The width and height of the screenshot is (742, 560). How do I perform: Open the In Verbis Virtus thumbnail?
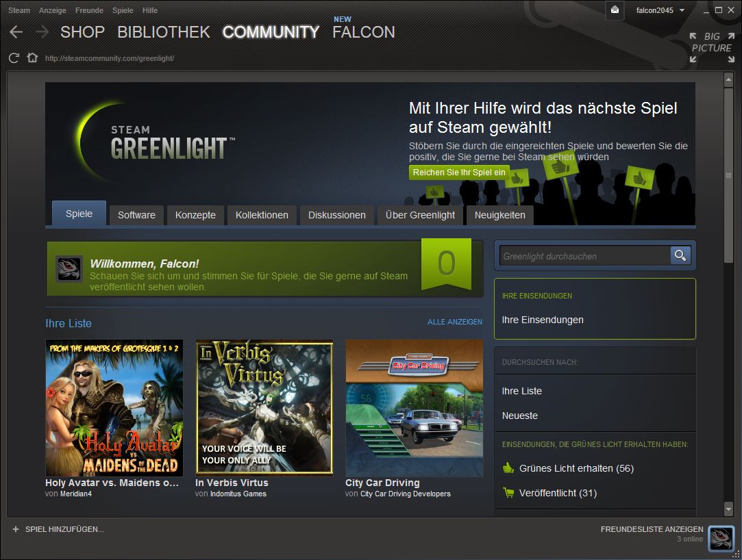pyautogui.click(x=264, y=408)
